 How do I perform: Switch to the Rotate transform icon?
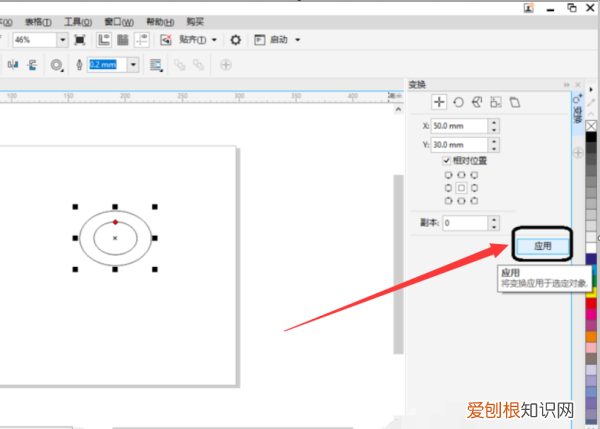point(458,102)
